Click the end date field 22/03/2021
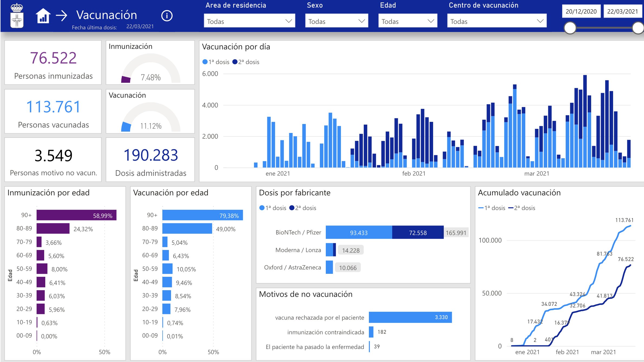Screen dimensions: 644x362 pyautogui.click(x=623, y=11)
